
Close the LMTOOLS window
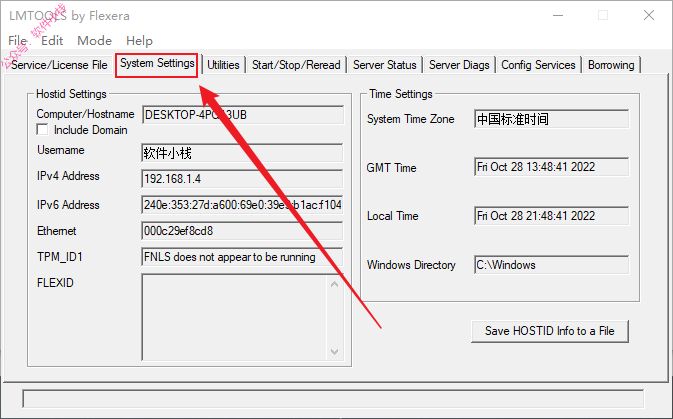click(649, 15)
